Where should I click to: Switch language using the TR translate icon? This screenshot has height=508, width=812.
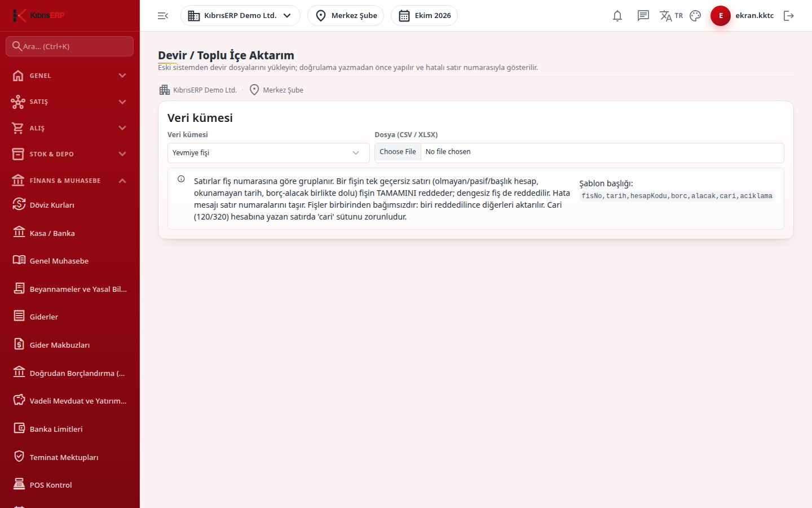tap(671, 16)
